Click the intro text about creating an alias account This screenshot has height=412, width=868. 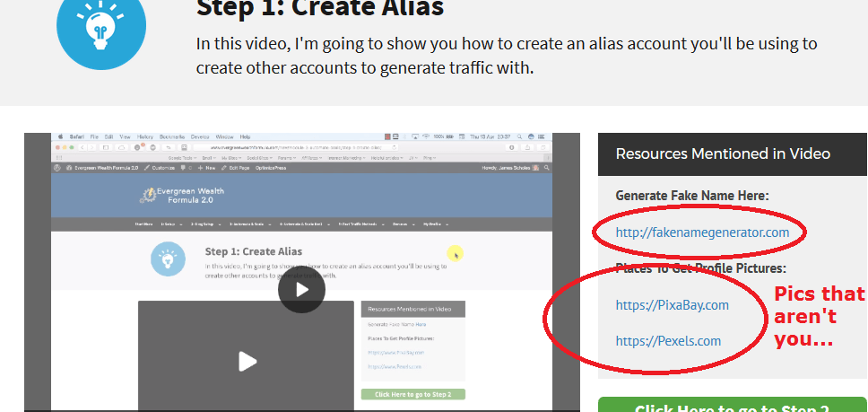(x=507, y=56)
